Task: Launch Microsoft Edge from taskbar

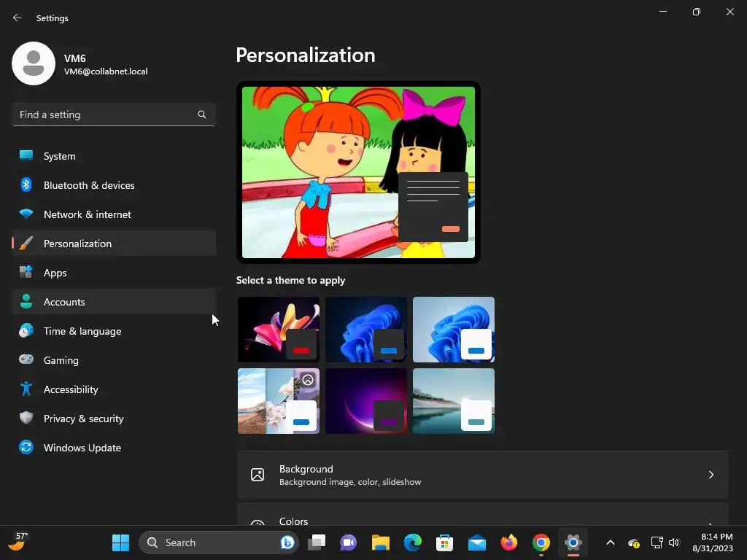Action: point(413,542)
